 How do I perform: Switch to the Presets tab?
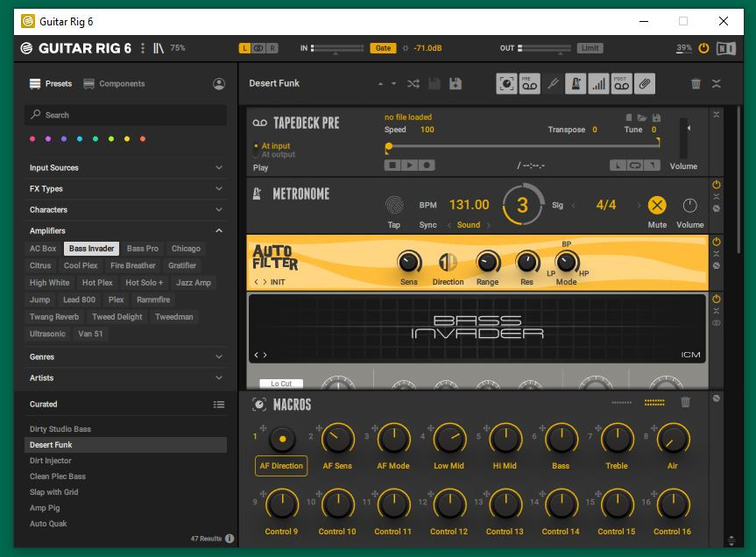[x=51, y=84]
